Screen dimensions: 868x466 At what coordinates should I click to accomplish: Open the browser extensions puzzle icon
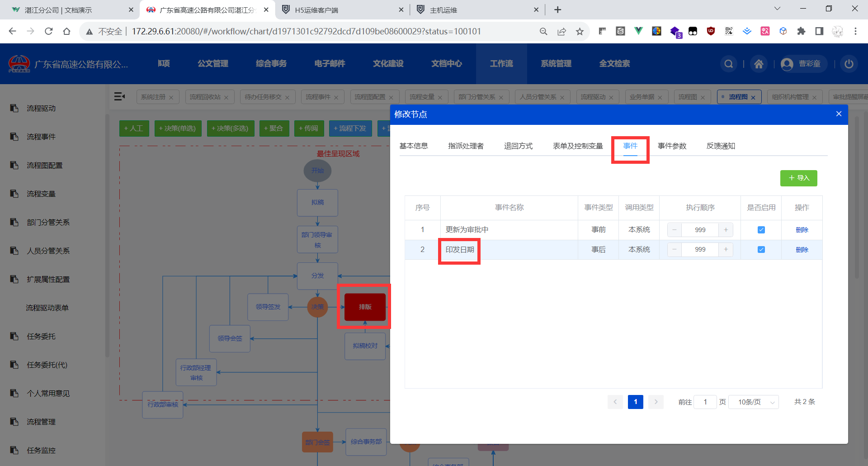[x=801, y=31]
